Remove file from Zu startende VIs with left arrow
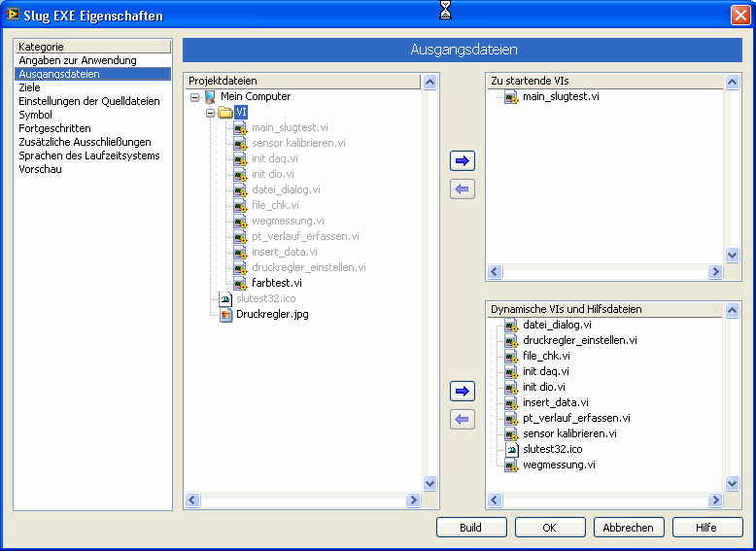 pyautogui.click(x=463, y=189)
